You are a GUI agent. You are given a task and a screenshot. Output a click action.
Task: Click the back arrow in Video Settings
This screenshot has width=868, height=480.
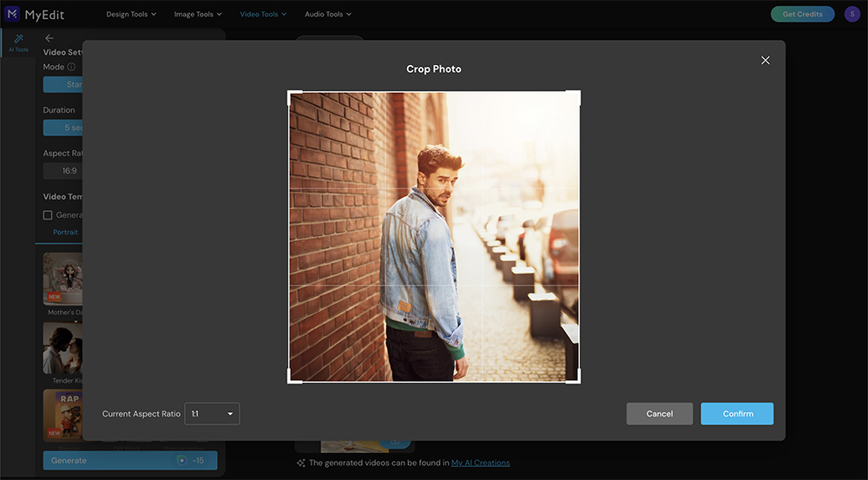coord(49,37)
